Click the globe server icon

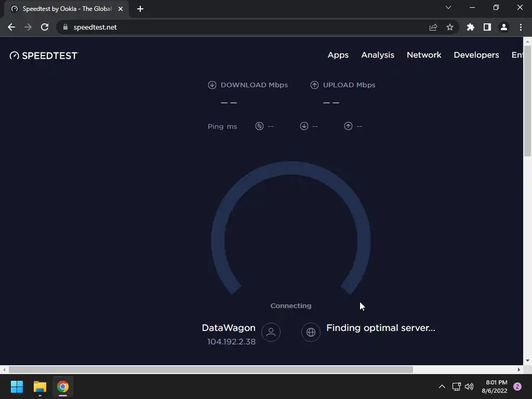(311, 332)
